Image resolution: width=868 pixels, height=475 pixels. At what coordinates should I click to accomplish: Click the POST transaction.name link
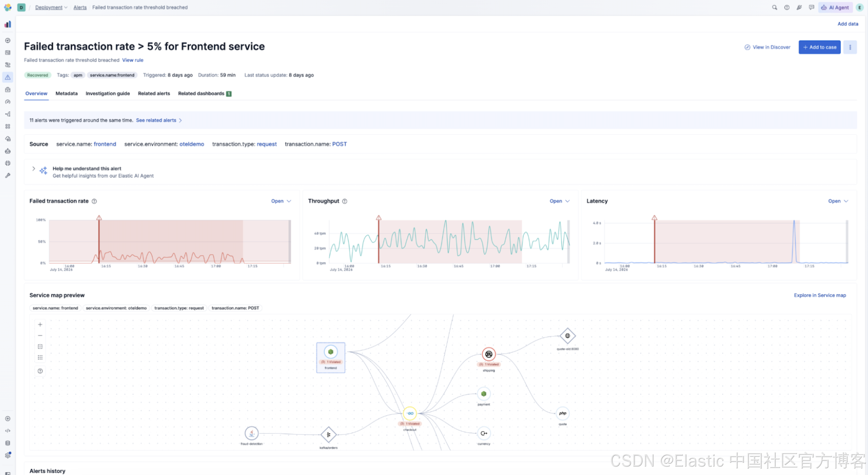coord(339,144)
